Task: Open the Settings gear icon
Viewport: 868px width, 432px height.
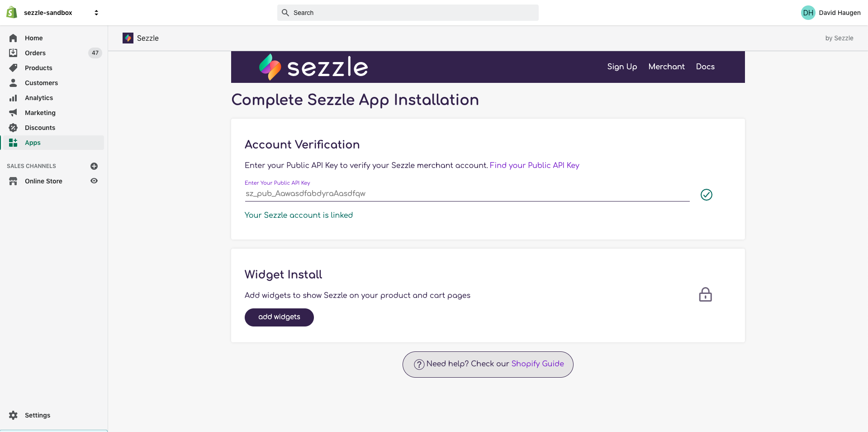Action: click(x=13, y=415)
